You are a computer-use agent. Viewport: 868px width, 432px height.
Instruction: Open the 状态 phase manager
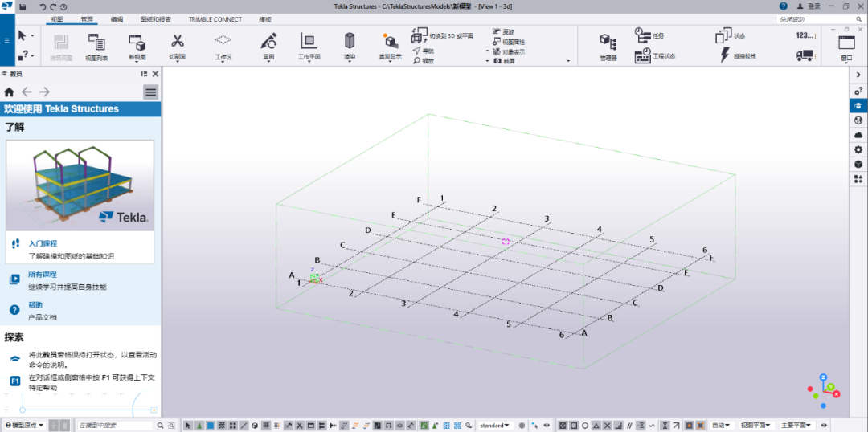click(x=730, y=36)
